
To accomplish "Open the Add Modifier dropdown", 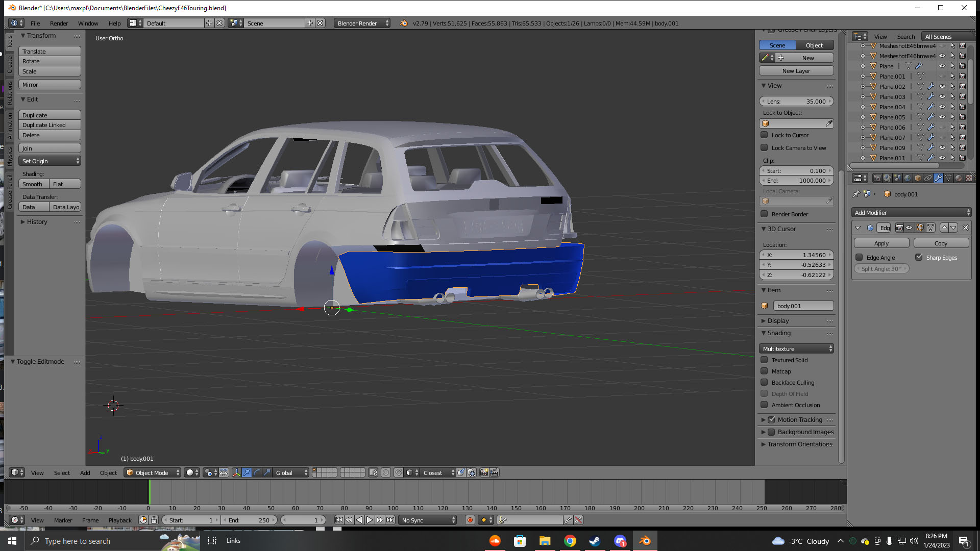I will click(x=911, y=212).
